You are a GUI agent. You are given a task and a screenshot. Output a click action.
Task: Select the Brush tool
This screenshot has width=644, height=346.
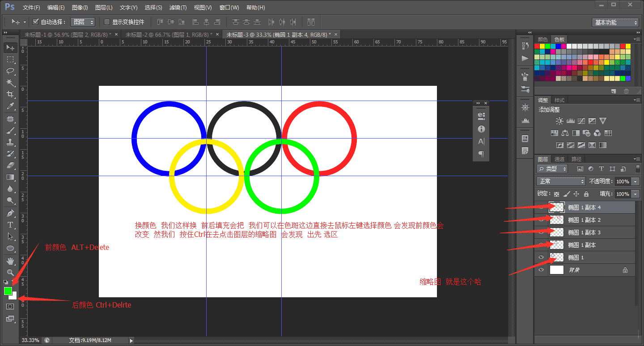click(x=10, y=130)
